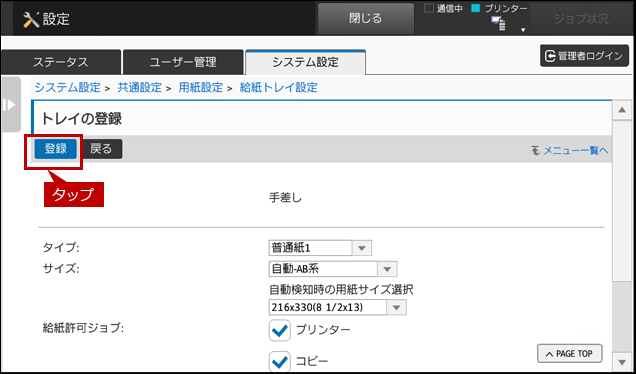Image resolution: width=636 pixels, height=374 pixels.
Task: Click the サイズ: label
Action: coord(61,269)
